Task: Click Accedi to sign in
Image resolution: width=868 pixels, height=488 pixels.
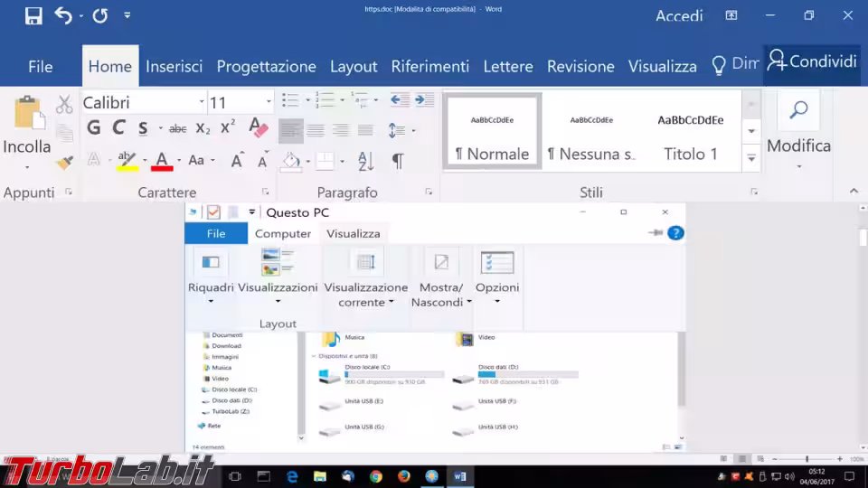Action: (x=679, y=15)
